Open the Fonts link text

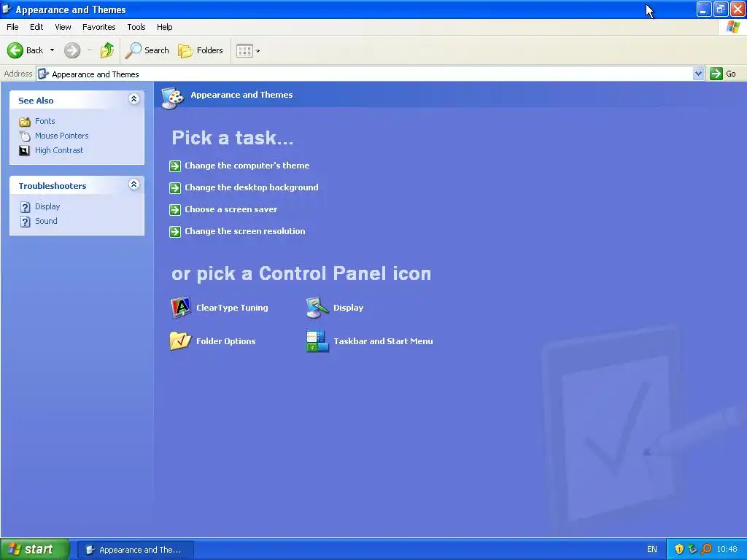click(44, 122)
